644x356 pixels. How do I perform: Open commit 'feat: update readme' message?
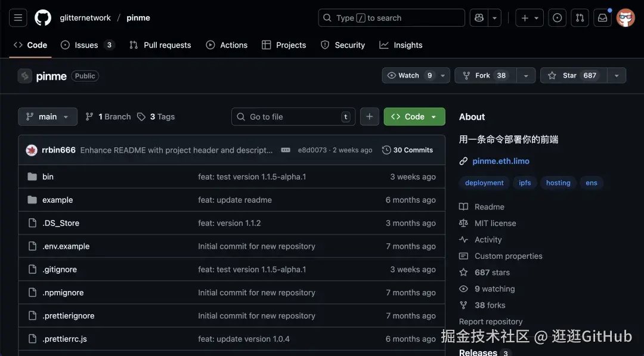coord(235,200)
